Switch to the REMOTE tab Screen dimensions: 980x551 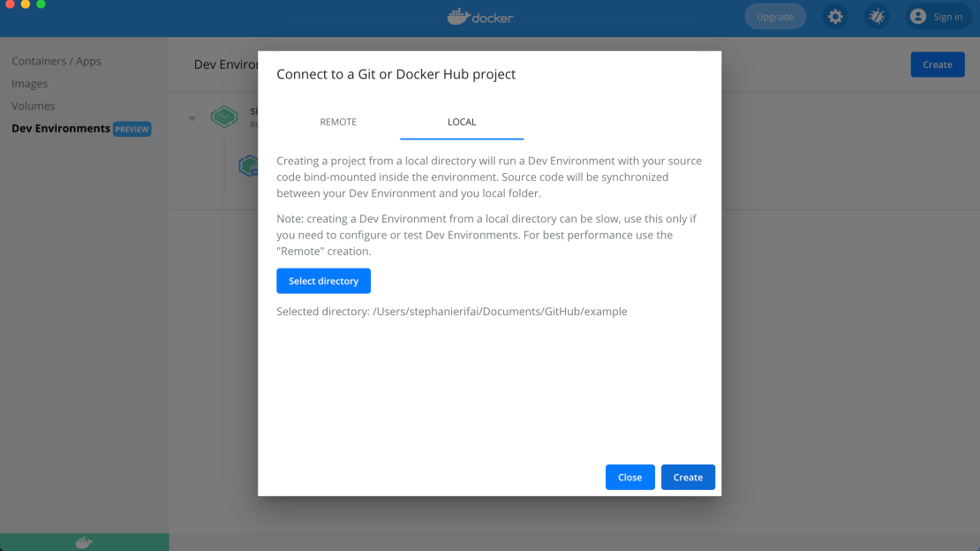coord(338,122)
